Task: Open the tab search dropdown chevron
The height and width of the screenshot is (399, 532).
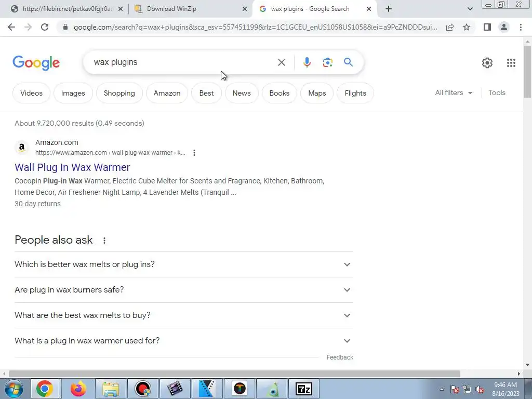Action: [470, 9]
